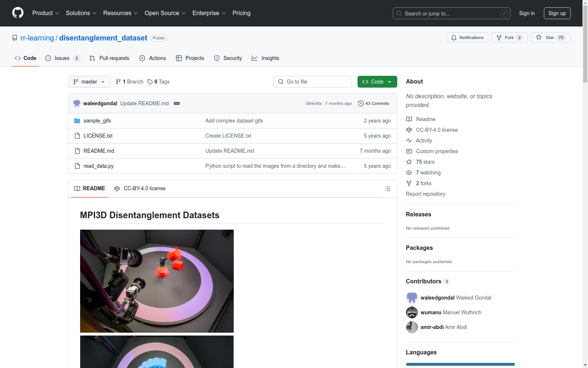This screenshot has width=588, height=368.
Task: Click wumanu's raccoon avatar
Action: pyautogui.click(x=412, y=312)
